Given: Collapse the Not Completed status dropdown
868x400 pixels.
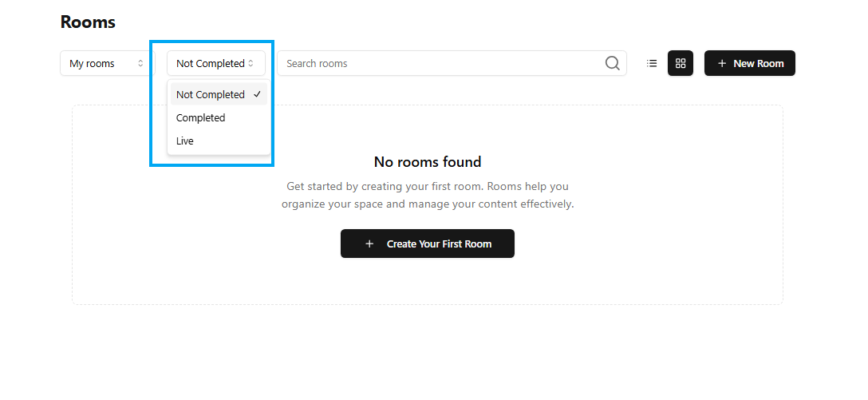Looking at the screenshot, I should coord(215,63).
